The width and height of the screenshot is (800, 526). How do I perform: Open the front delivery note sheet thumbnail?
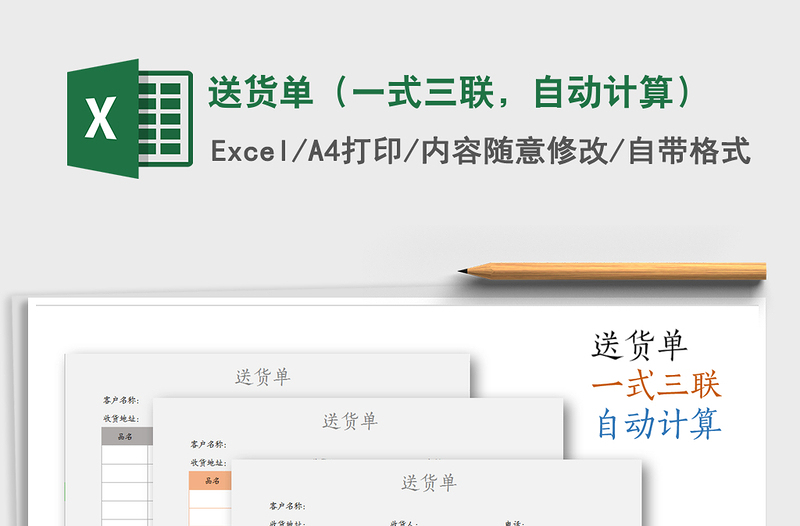point(436,492)
